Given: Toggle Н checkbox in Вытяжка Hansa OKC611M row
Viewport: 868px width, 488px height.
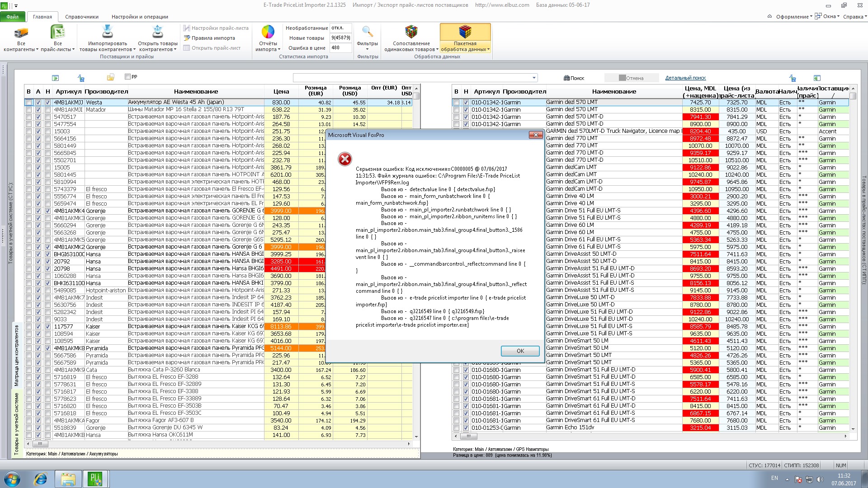Looking at the screenshot, I should (x=47, y=435).
